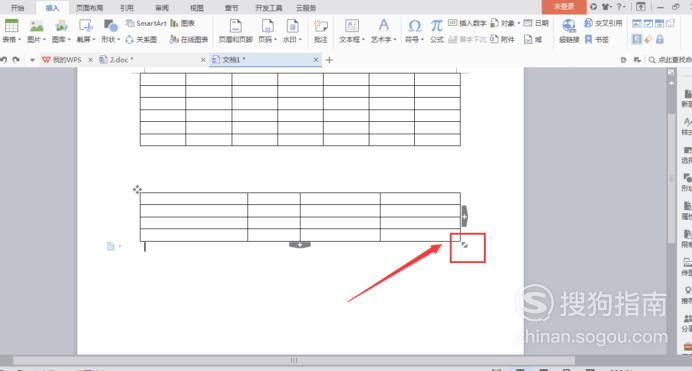Insert a 超链接 hyperlink
This screenshot has width=692, height=371.
coord(569,31)
